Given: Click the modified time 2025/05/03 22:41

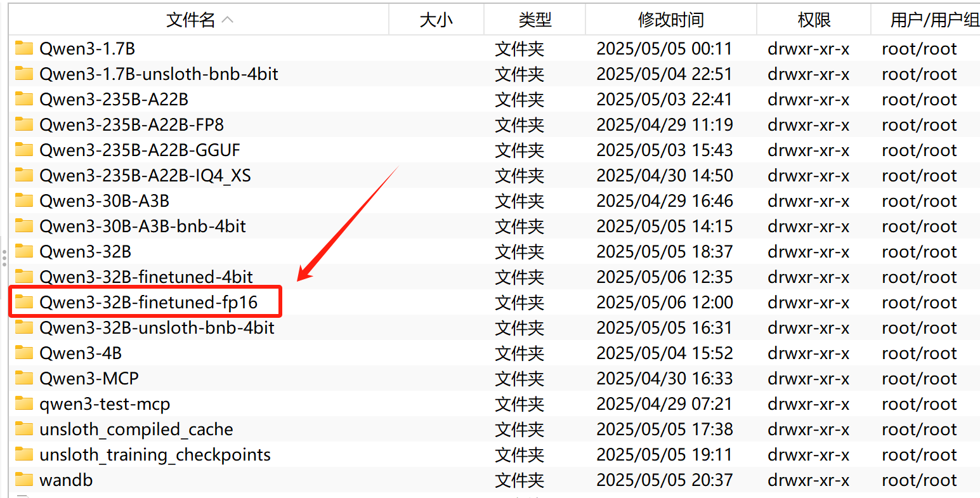Looking at the screenshot, I should (x=665, y=100).
